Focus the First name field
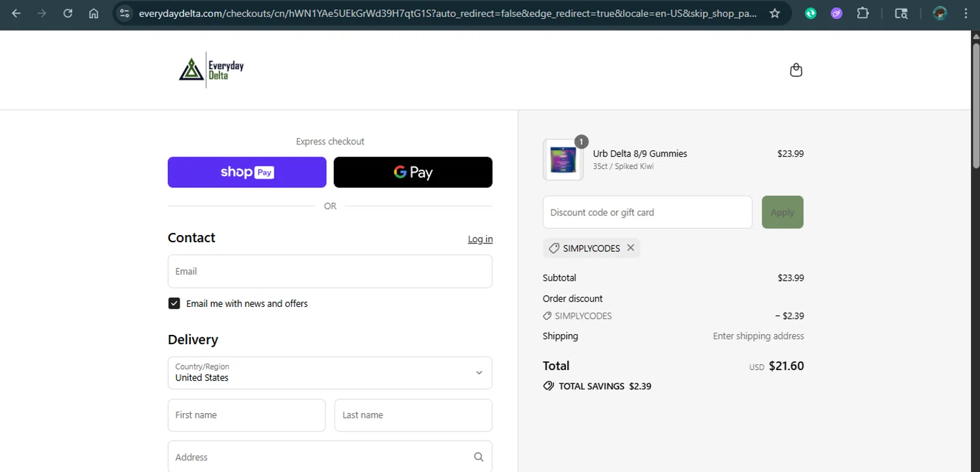Screen dimensions: 980x472 [x=247, y=415]
